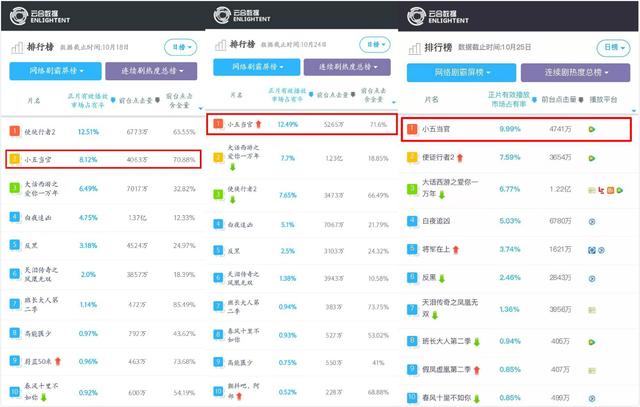
Task: Open 假凤虚凰第二季 title in October 25 panel
Action: 447,370
